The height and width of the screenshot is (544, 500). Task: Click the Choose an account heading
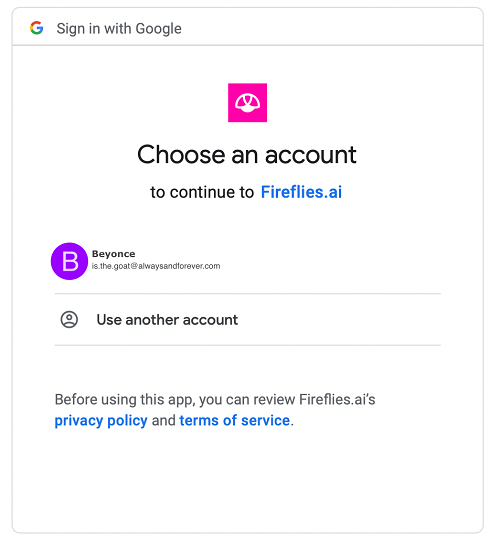click(247, 154)
